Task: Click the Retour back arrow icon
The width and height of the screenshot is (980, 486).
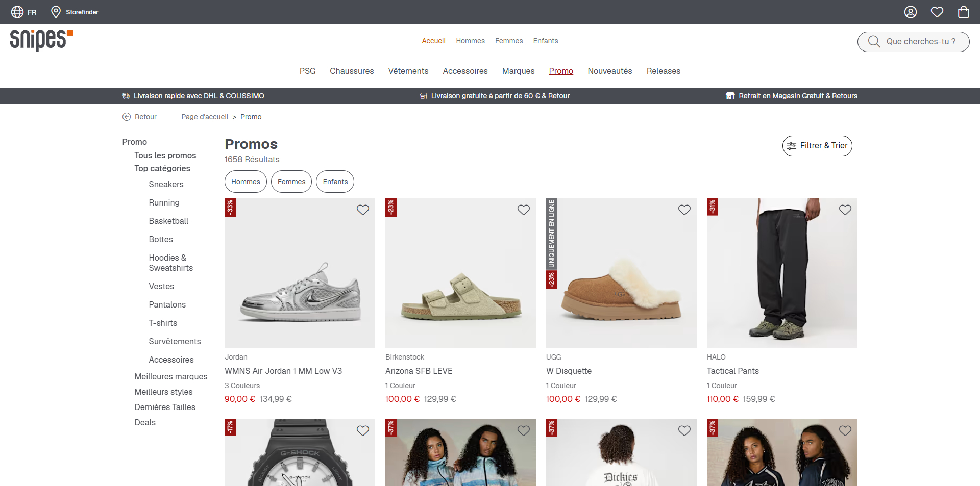Action: (127, 117)
